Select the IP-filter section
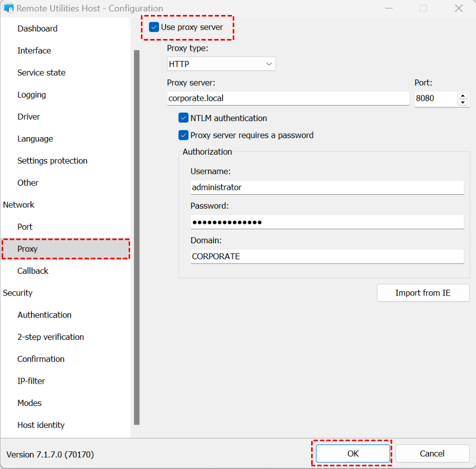 coord(31,381)
